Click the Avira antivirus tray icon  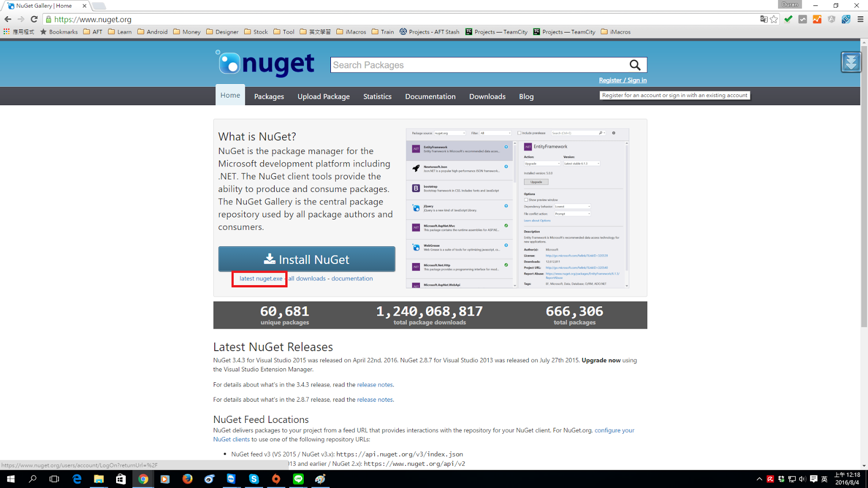[x=770, y=479]
